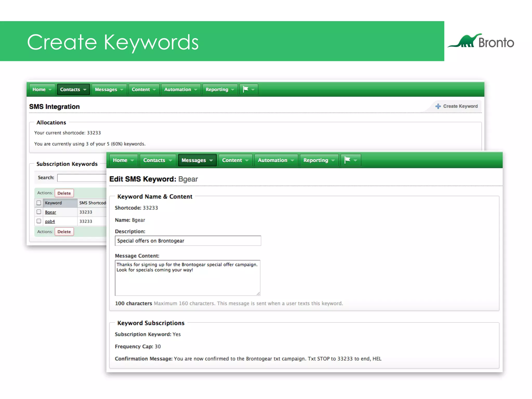Click the flag dropdown arrow in the back window

(253, 90)
